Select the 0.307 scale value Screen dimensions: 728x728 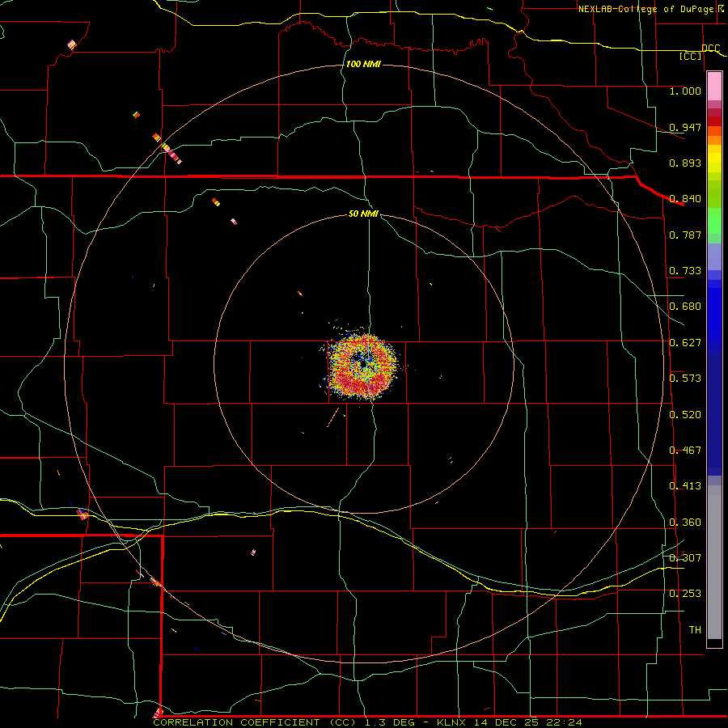coord(685,557)
